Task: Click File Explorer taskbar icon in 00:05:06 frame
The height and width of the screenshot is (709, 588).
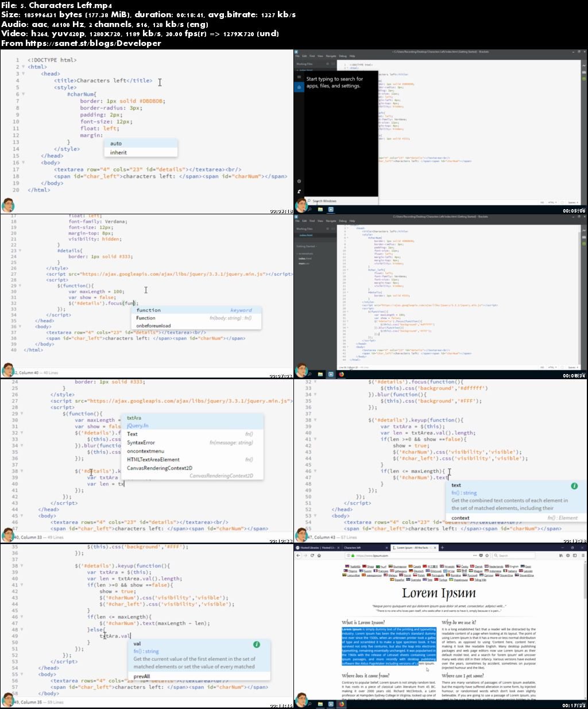Action: (320, 209)
